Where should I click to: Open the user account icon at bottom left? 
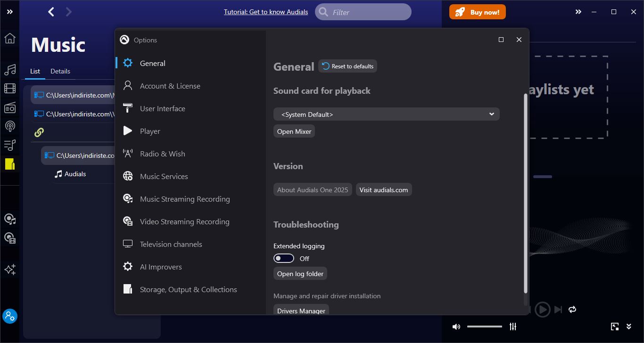click(9, 316)
